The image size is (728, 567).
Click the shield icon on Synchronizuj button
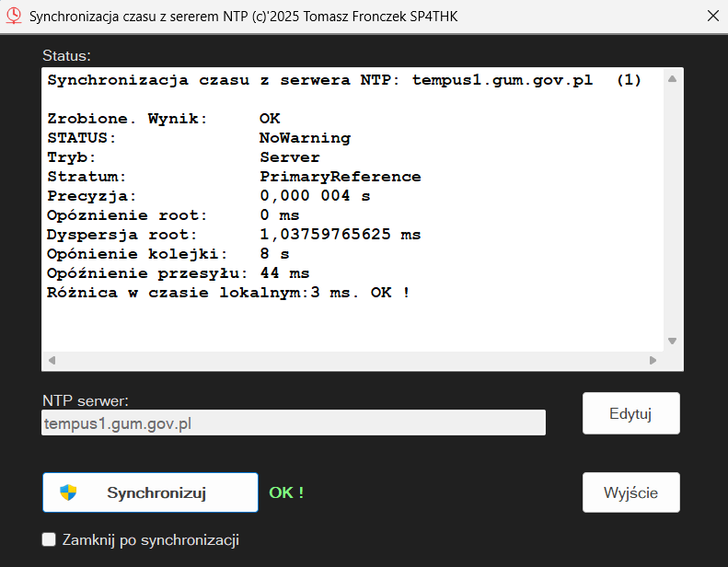(68, 492)
